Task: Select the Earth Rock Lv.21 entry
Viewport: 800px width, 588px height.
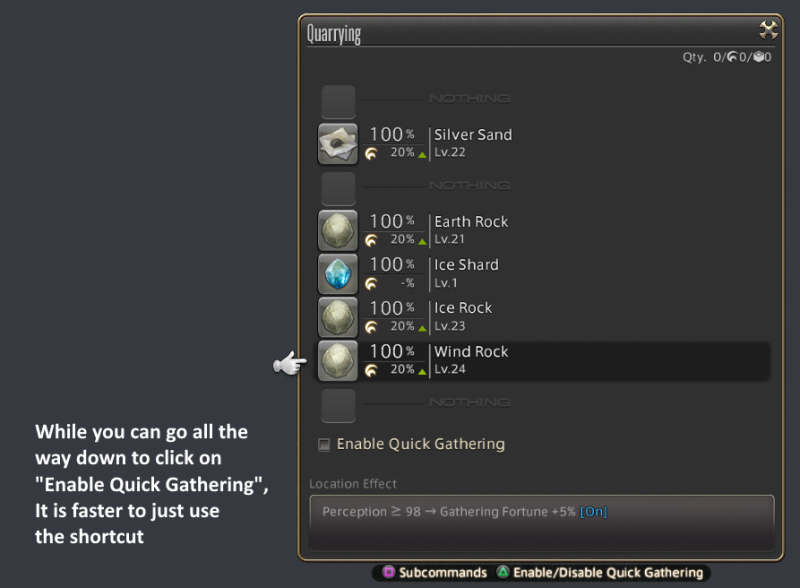Action: [x=543, y=231]
